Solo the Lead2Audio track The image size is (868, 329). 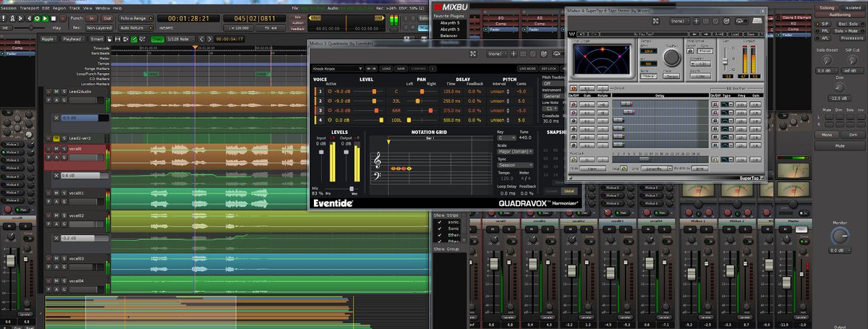[x=63, y=91]
